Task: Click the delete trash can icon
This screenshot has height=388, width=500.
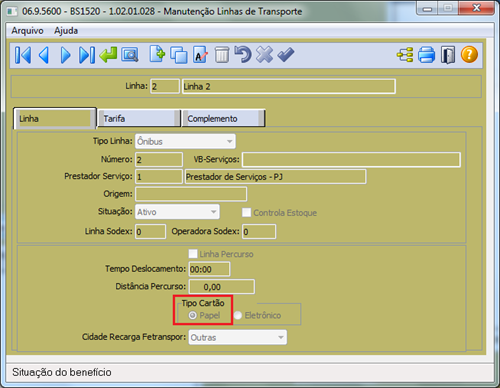Action: pyautogui.click(x=222, y=55)
